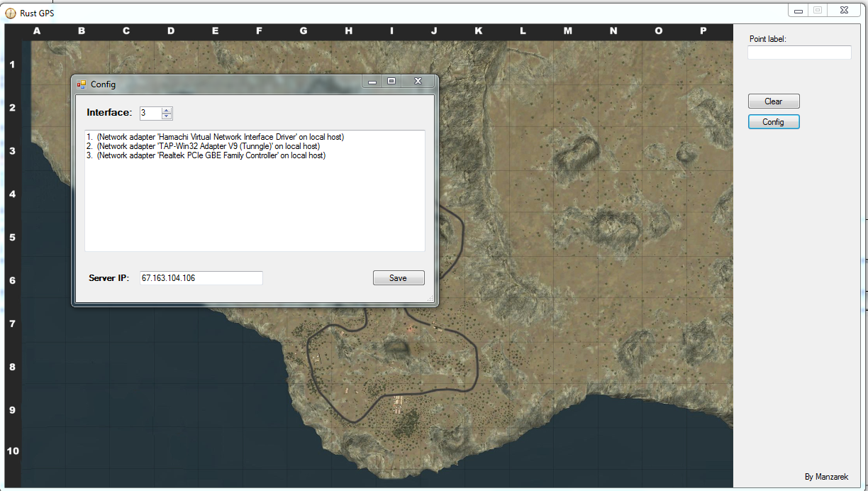Close the Config dialog

pyautogui.click(x=418, y=82)
